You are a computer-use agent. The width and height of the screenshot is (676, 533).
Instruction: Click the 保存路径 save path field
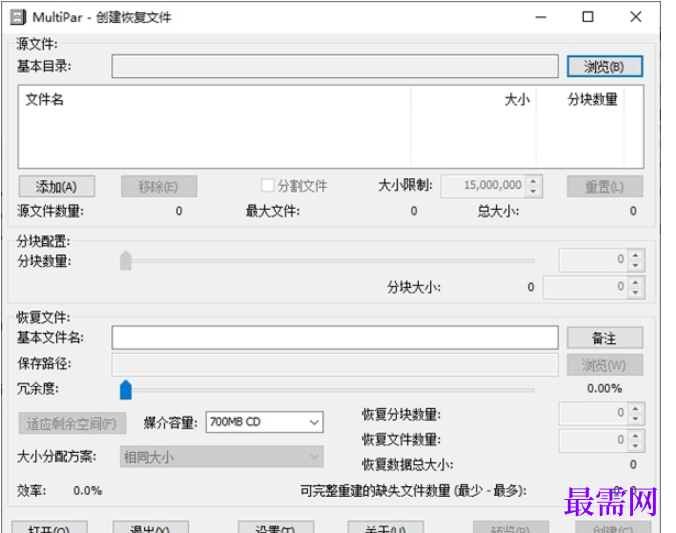335,365
